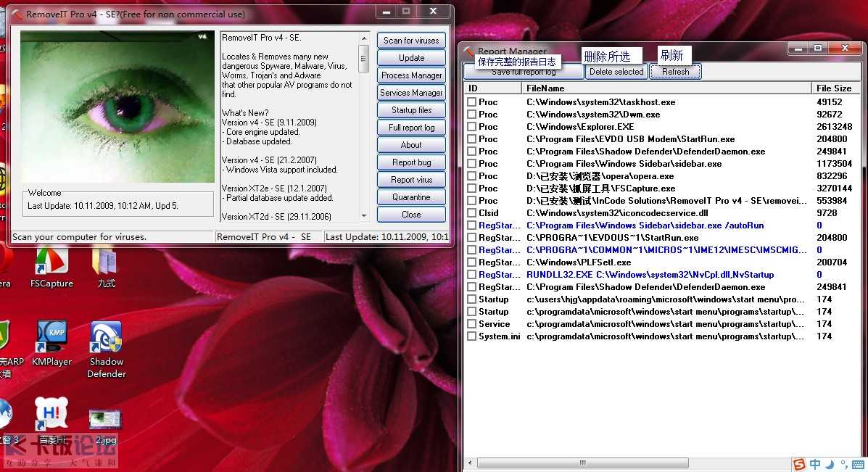Launch KMPlayer from the desktop
868x472 pixels.
tap(51, 343)
